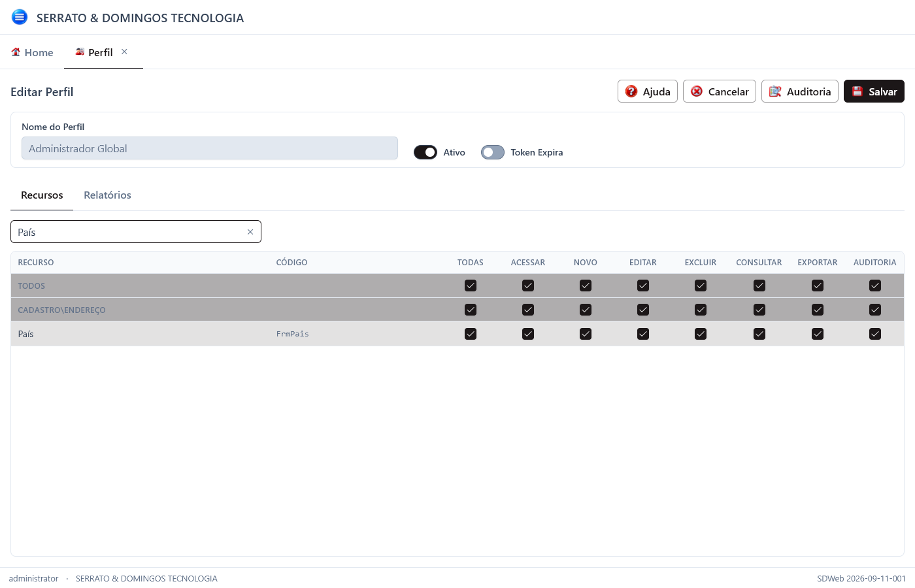Click the Home tab house icon
915x588 pixels.
16,52
